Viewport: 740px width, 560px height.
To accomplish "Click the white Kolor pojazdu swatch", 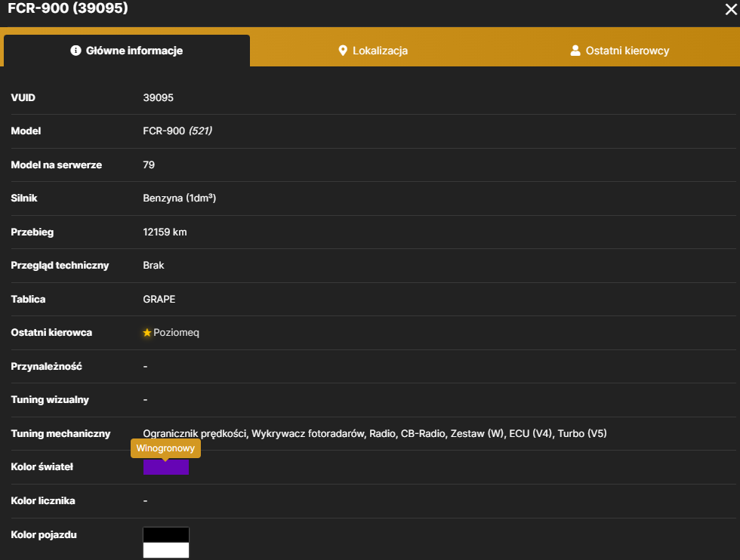I will coord(166,550).
